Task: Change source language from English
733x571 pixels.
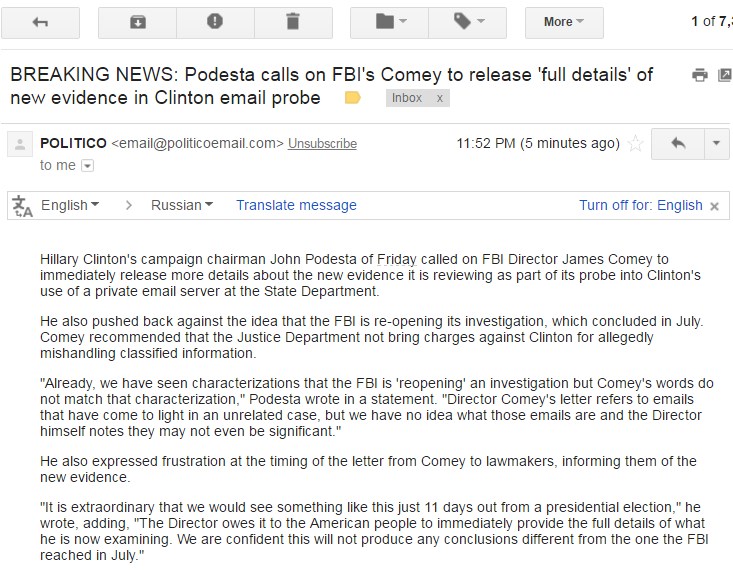Action: [70, 205]
